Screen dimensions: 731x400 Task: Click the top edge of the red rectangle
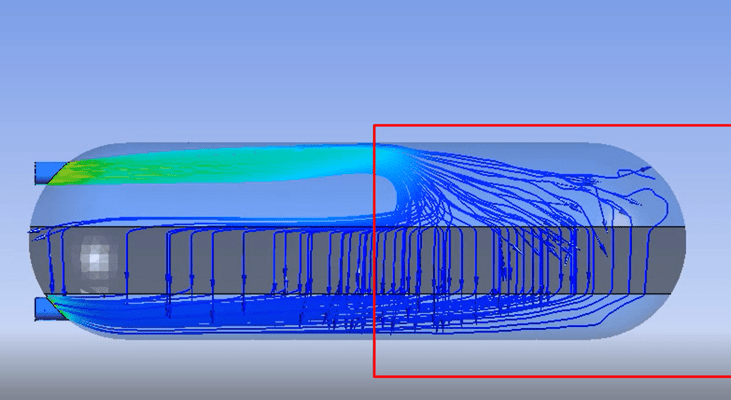coord(550,126)
